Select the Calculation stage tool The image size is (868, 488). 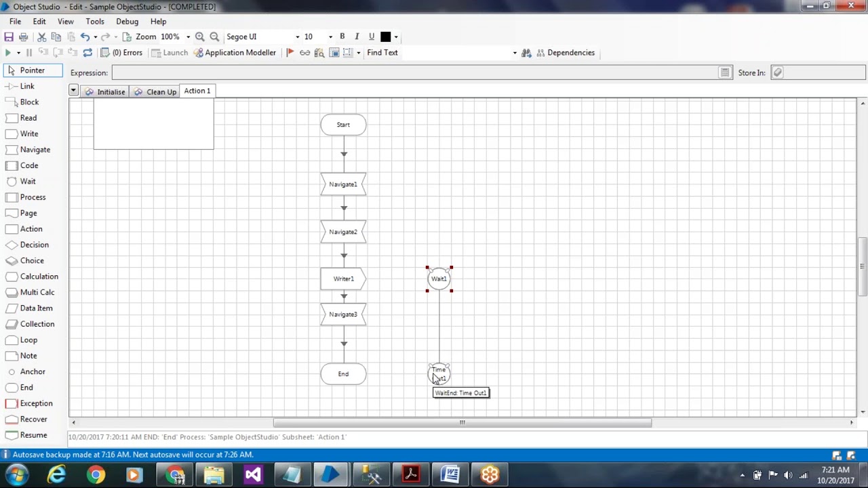pyautogui.click(x=33, y=277)
